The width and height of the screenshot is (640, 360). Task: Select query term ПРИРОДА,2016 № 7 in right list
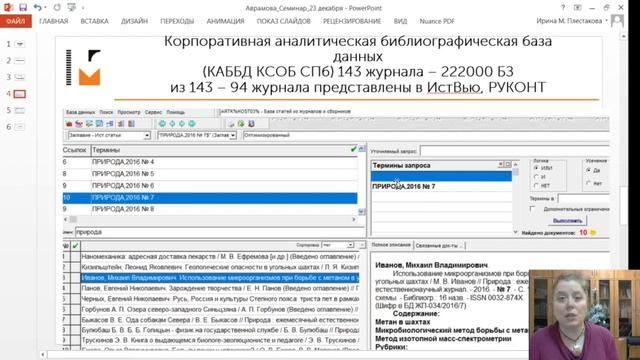441,187
